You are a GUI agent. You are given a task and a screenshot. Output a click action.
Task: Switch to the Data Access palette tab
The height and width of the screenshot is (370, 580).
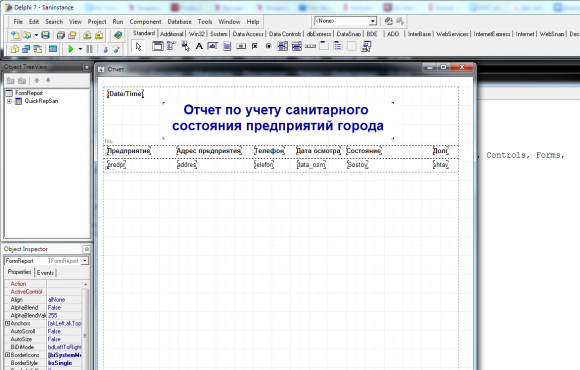pyautogui.click(x=248, y=34)
